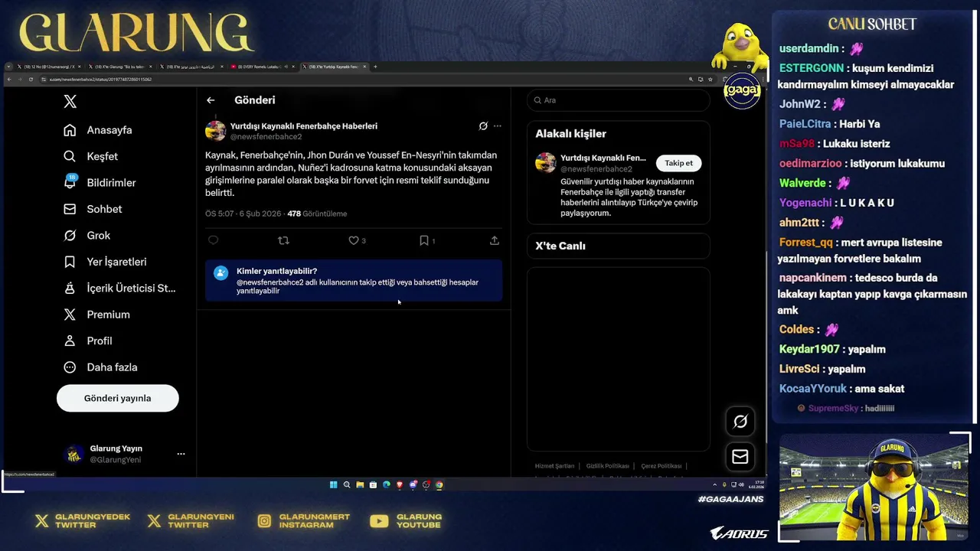Click Kimler yanıtlayabilir? notice

[x=354, y=281]
